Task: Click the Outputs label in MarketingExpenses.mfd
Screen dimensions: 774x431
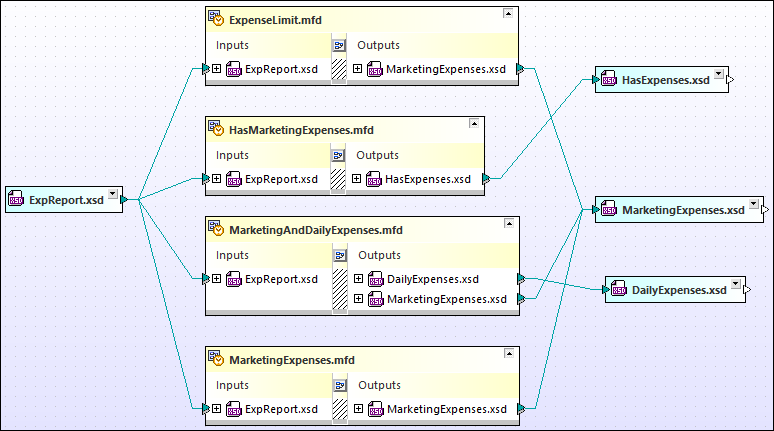Action: tap(379, 385)
